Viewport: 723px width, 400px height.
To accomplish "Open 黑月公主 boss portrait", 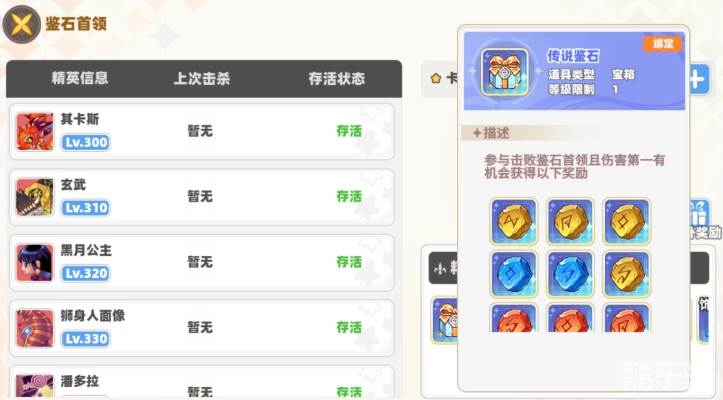I will (35, 263).
